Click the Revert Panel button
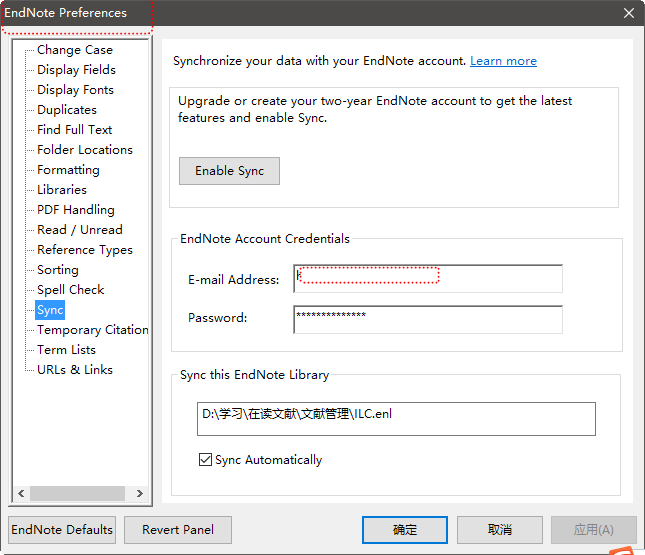The height and width of the screenshot is (555, 645). (178, 529)
